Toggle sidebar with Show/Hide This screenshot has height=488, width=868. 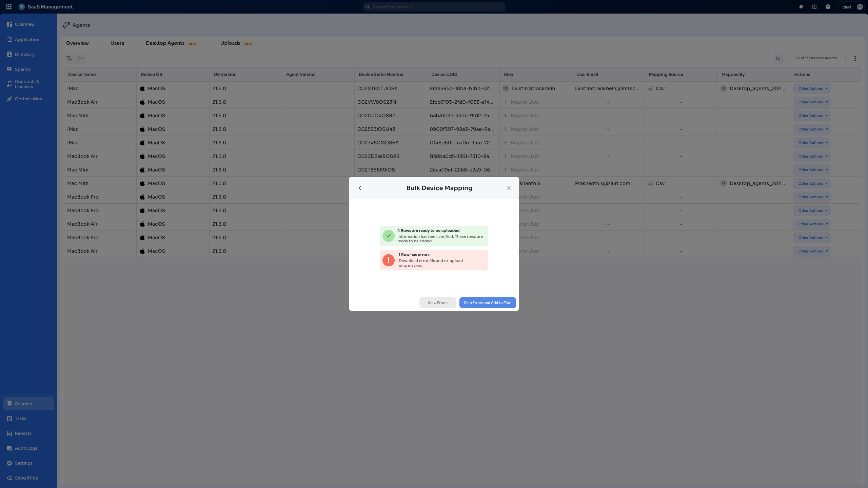pos(26,478)
